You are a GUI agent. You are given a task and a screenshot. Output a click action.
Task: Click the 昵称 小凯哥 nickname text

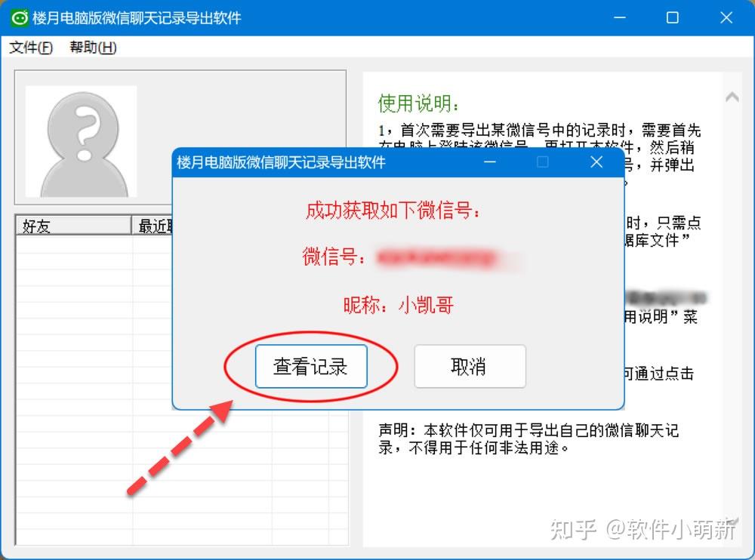(x=398, y=303)
